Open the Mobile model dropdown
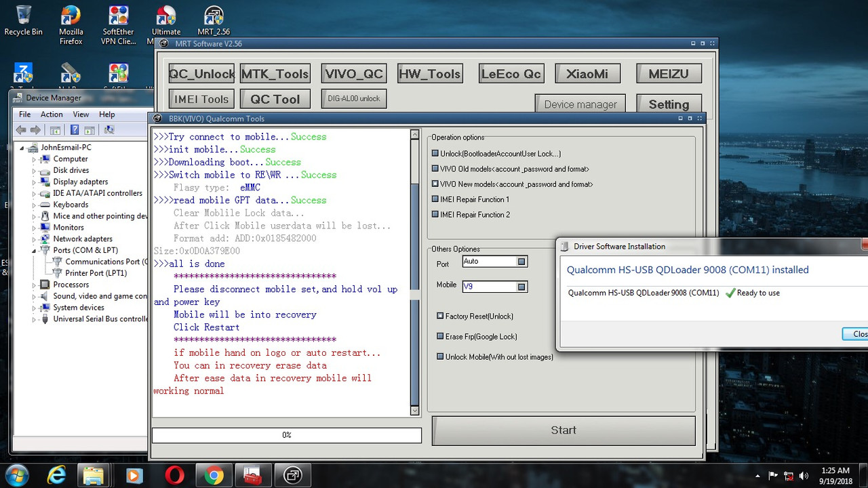 pos(521,287)
